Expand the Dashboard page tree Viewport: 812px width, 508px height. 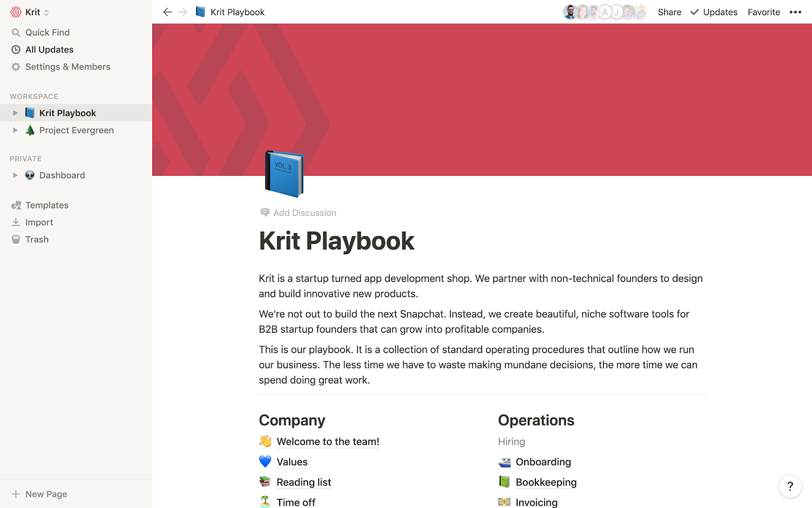(x=15, y=176)
